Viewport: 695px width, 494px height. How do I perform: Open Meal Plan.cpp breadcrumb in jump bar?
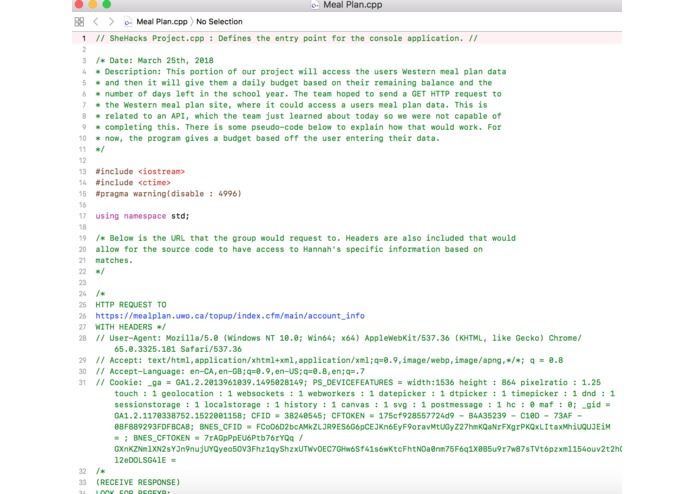tap(162, 22)
